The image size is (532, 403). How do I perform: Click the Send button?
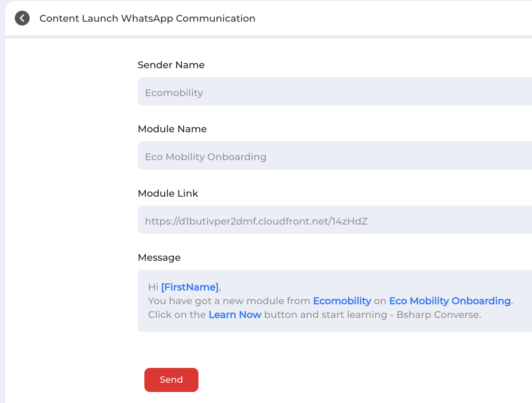click(x=171, y=380)
